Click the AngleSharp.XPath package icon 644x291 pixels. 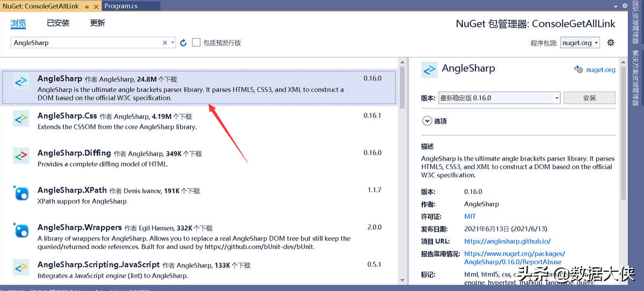tap(20, 193)
